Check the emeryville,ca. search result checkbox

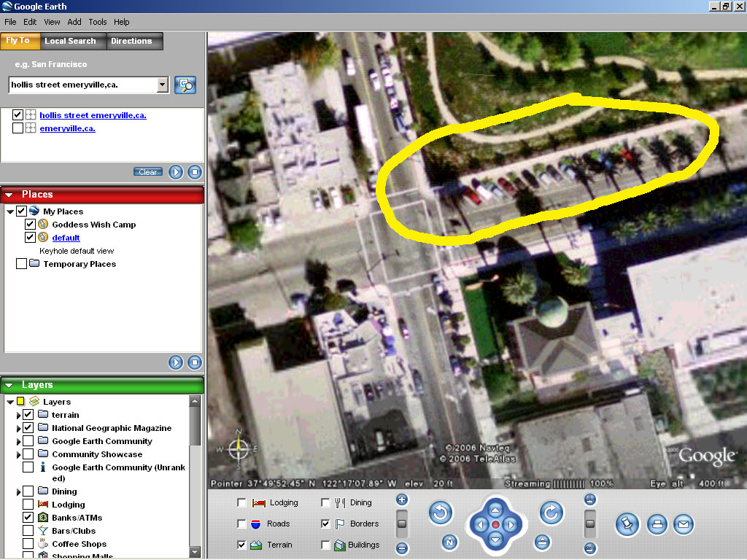point(18,128)
